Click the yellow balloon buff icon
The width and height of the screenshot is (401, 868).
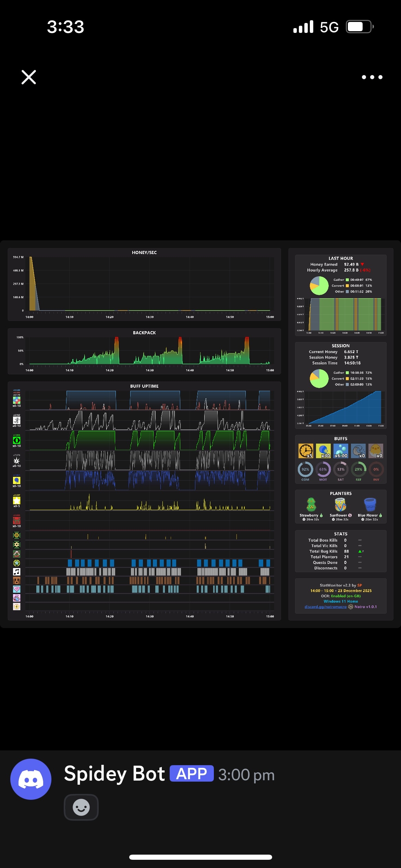16,480
